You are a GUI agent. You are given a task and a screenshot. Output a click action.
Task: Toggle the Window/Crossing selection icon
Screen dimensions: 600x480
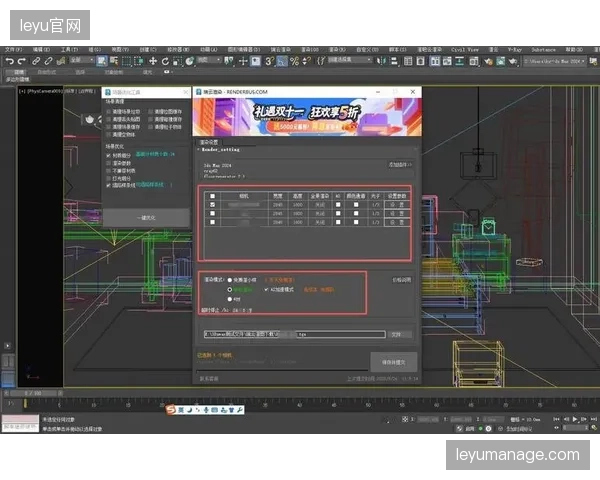click(x=139, y=61)
